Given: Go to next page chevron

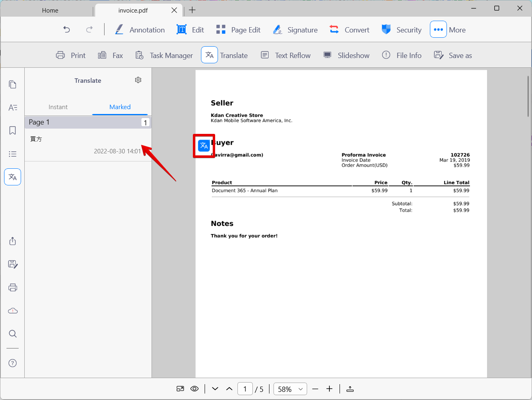Looking at the screenshot, I should pos(215,389).
